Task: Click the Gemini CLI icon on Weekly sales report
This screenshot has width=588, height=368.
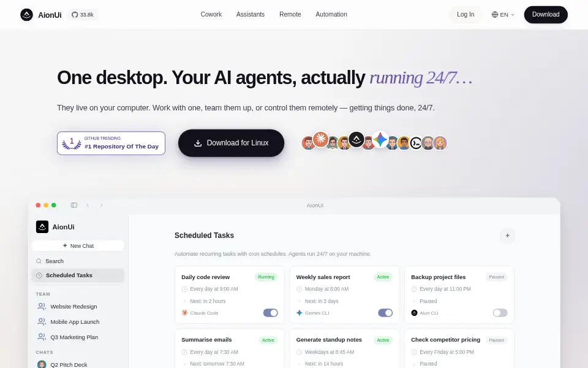Action: coord(300,313)
